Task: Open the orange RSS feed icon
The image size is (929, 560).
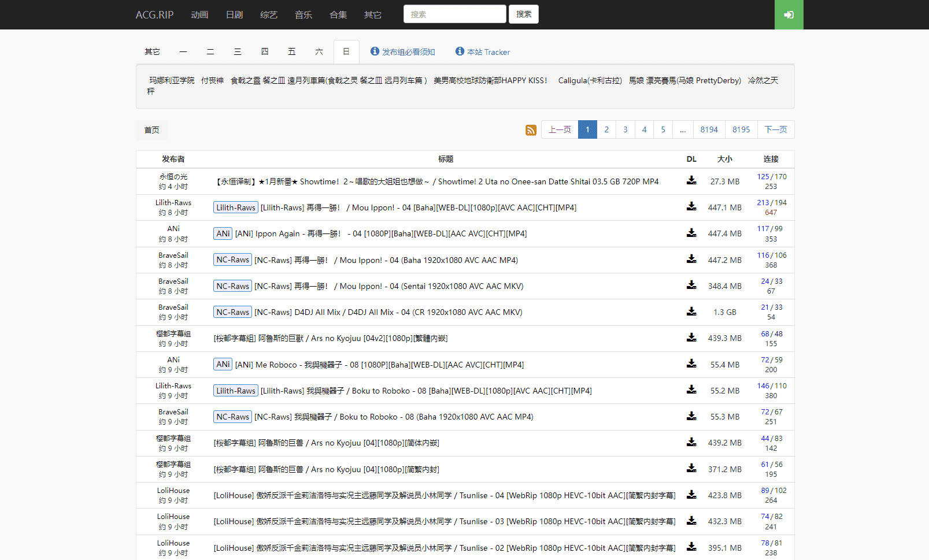Action: click(x=531, y=130)
